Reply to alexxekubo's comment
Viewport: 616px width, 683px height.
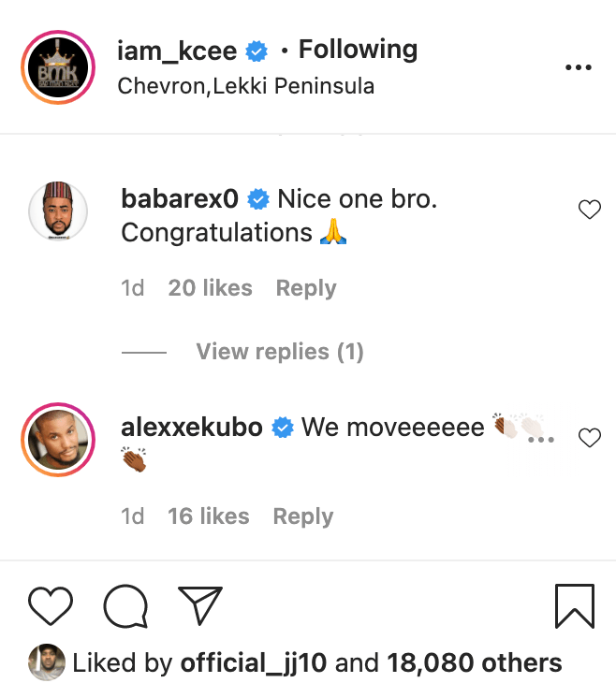[302, 516]
